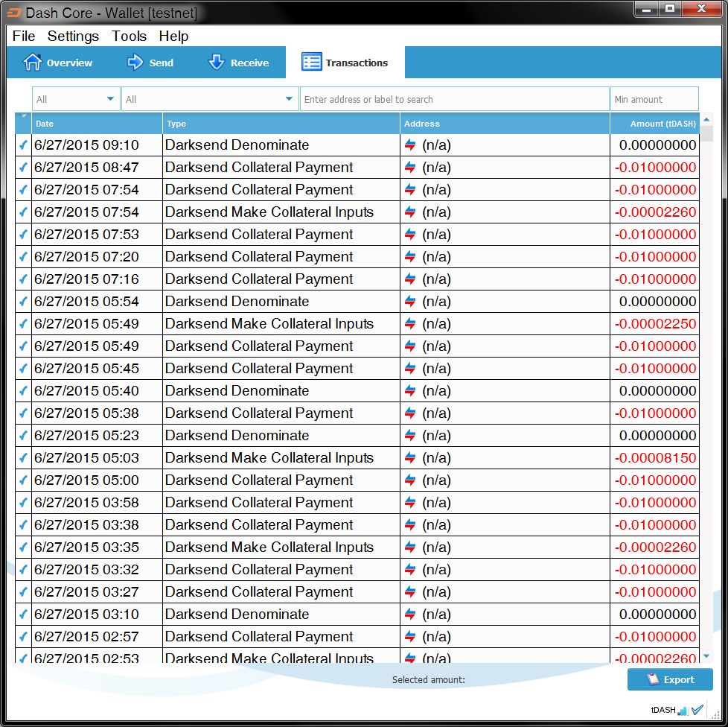Image resolution: width=728 pixels, height=727 pixels.
Task: Click amount -0.00002260 in the 03:35 row
Action: pyautogui.click(x=655, y=547)
